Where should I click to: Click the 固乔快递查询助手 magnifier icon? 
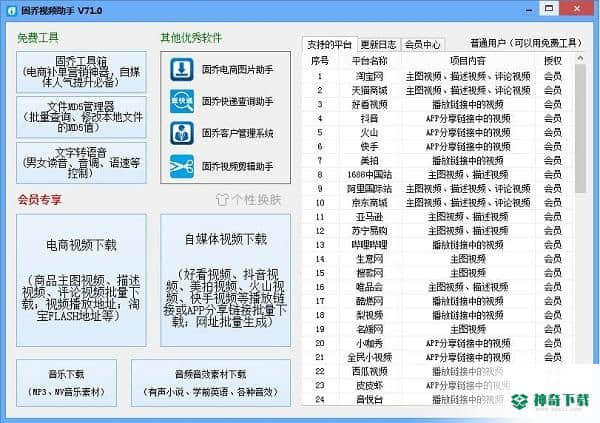pos(182,101)
